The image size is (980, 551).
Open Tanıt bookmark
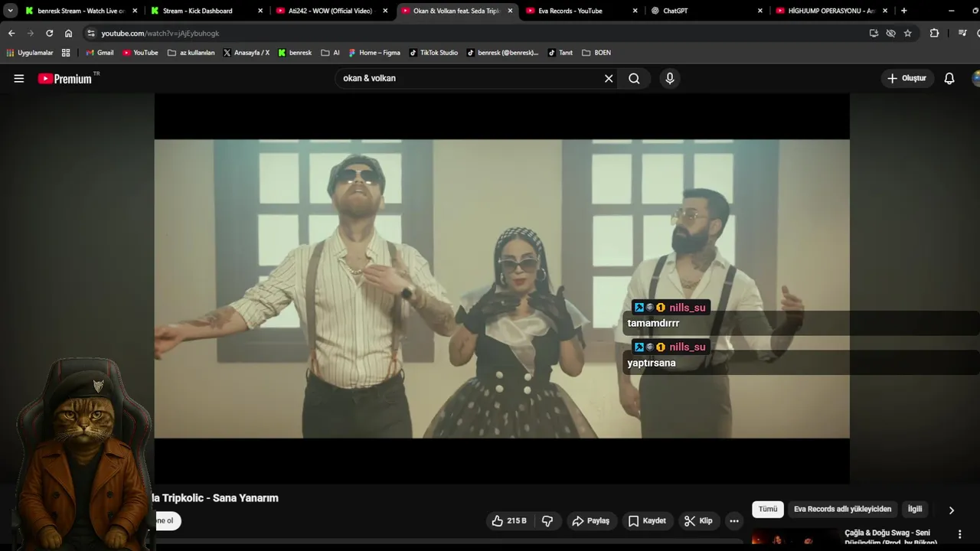coord(560,53)
